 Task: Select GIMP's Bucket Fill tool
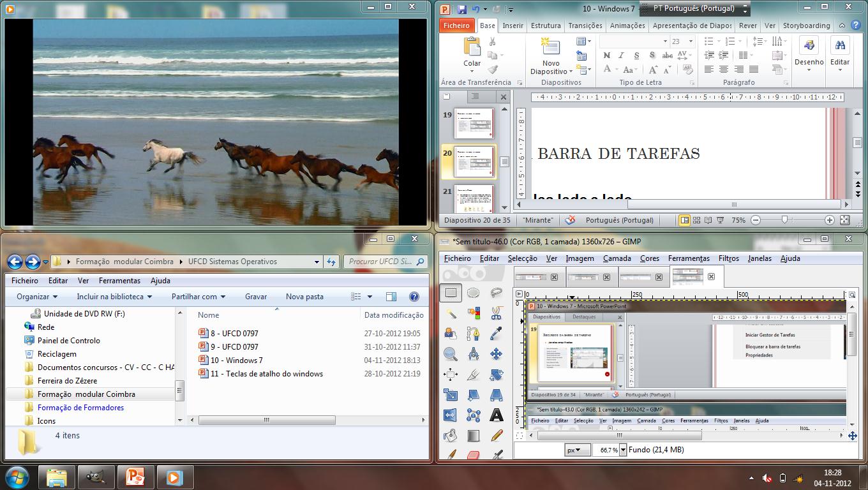coord(451,436)
